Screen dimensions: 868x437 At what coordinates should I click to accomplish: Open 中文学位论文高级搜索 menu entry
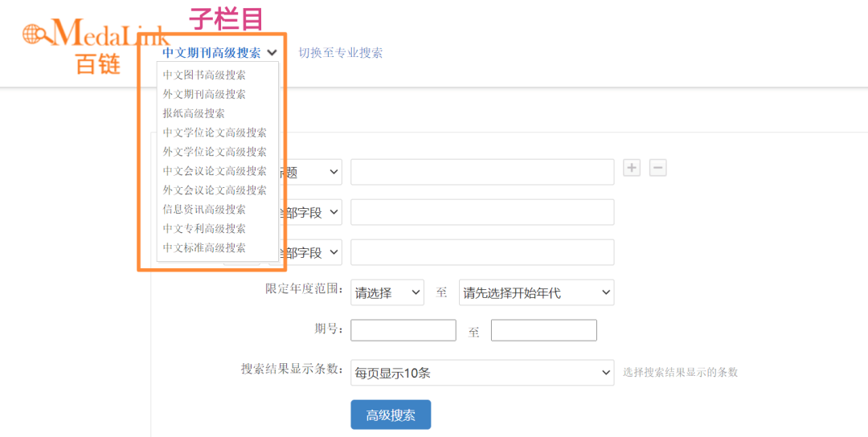[215, 133]
